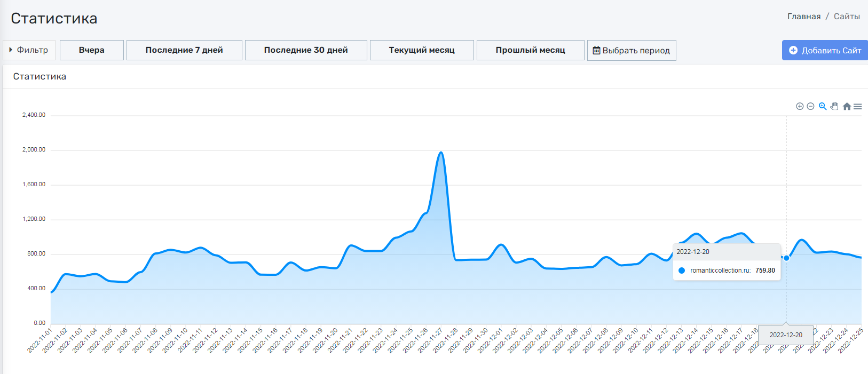This screenshot has width=868, height=374.
Task: Choose the Текущий месяц period
Action: click(x=422, y=50)
